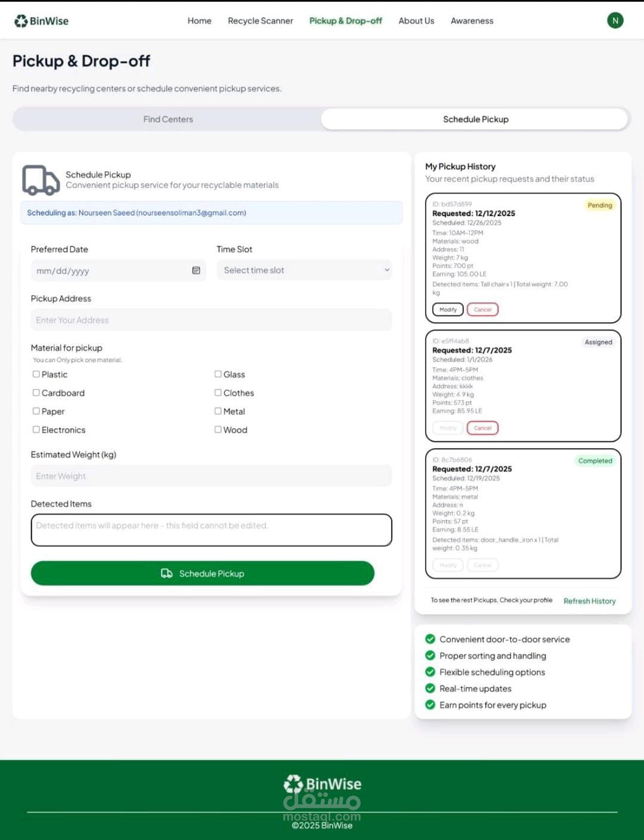644x840 pixels.
Task: Click the Refresh History link
Action: point(590,601)
